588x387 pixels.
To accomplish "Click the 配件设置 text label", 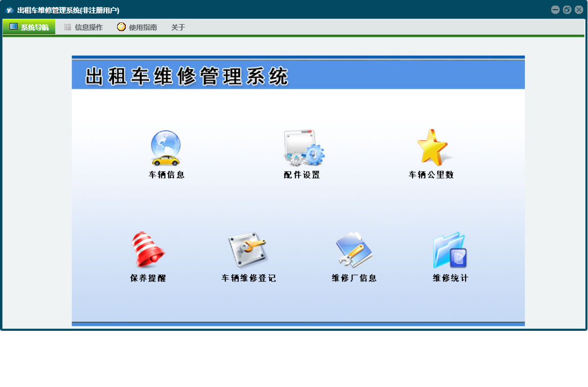I will 302,174.
